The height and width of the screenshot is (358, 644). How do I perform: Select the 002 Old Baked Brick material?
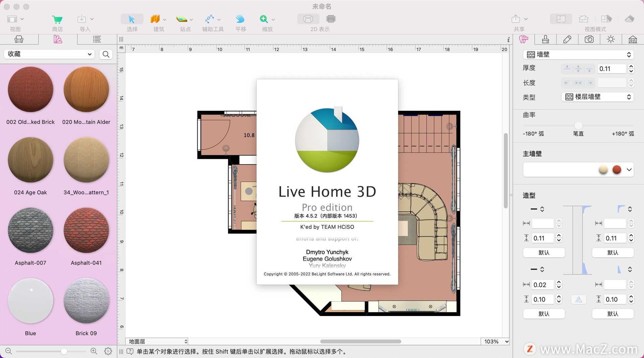tap(31, 89)
